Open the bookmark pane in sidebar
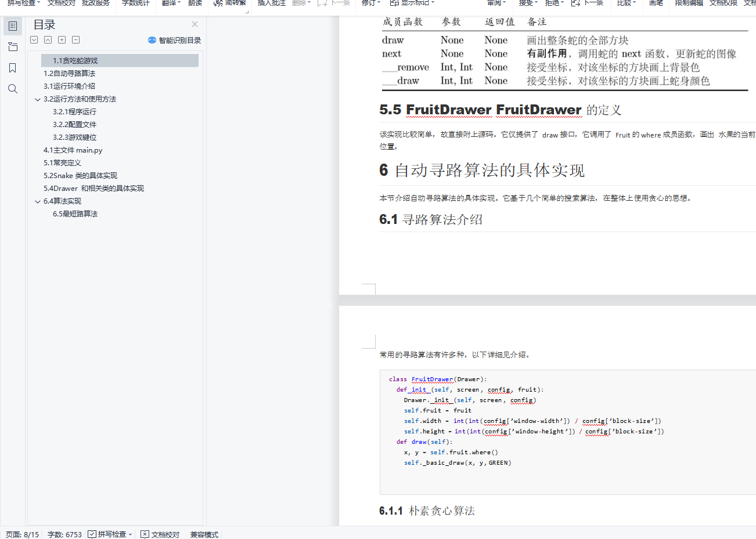756x539 pixels. 13,68
